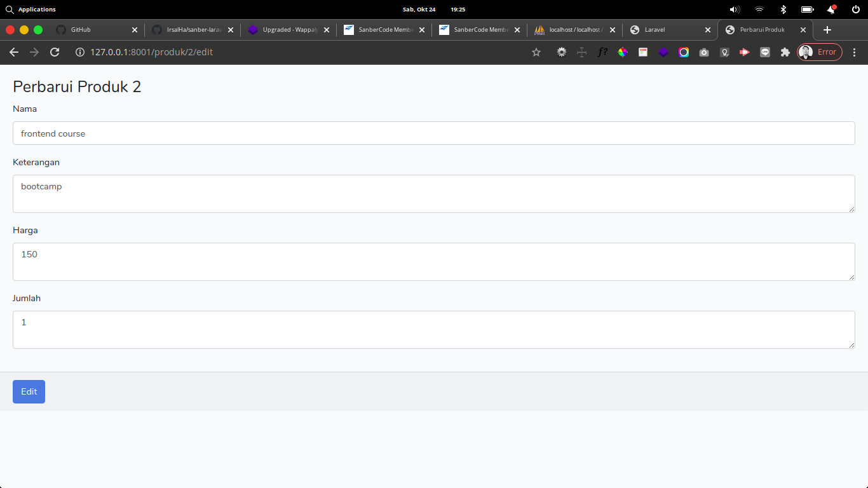Open the Extensions puzzle piece menu

785,52
